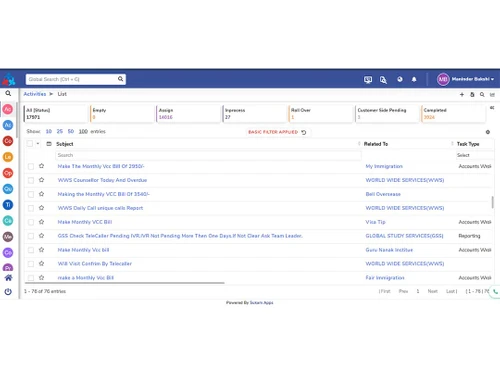Screen dimensions: 500x375
Task: Filter by Customer Side Pending tile
Action: tap(387, 114)
